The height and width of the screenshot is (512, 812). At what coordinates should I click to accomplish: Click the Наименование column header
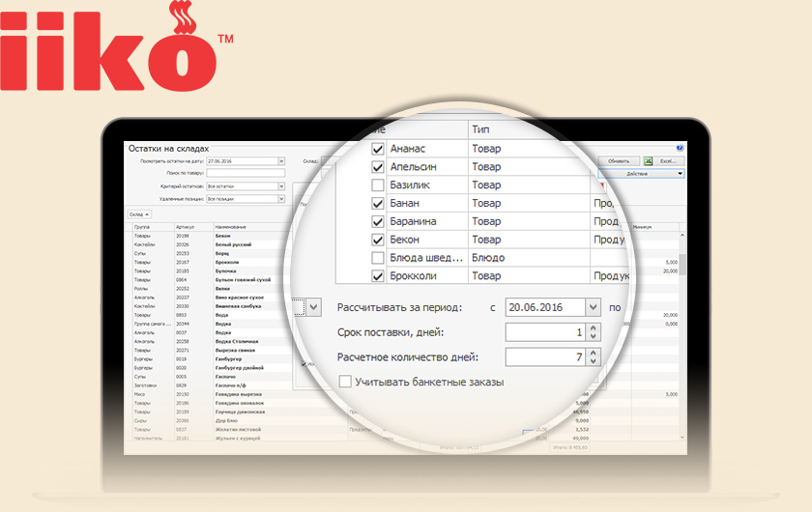click(231, 227)
